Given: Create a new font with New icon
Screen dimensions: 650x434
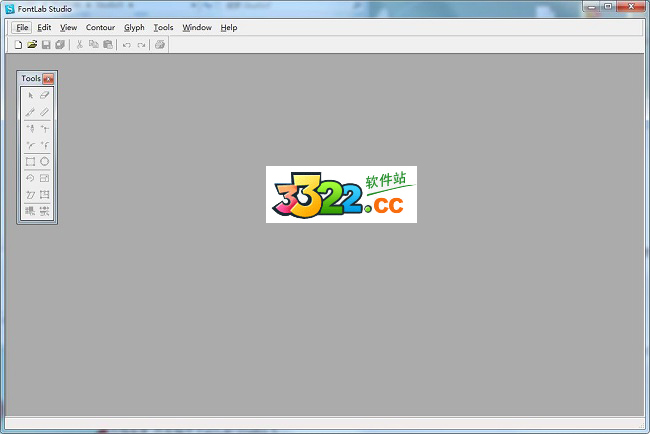Looking at the screenshot, I should [18, 45].
